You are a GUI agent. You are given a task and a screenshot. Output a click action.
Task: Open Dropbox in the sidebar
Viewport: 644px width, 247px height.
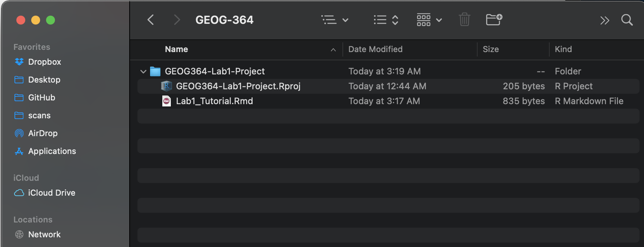point(44,62)
